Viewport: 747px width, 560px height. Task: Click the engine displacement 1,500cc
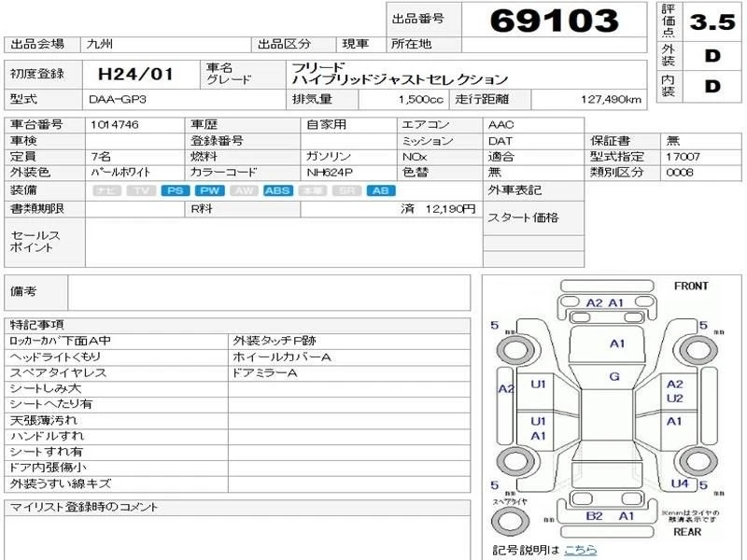pyautogui.click(x=421, y=100)
